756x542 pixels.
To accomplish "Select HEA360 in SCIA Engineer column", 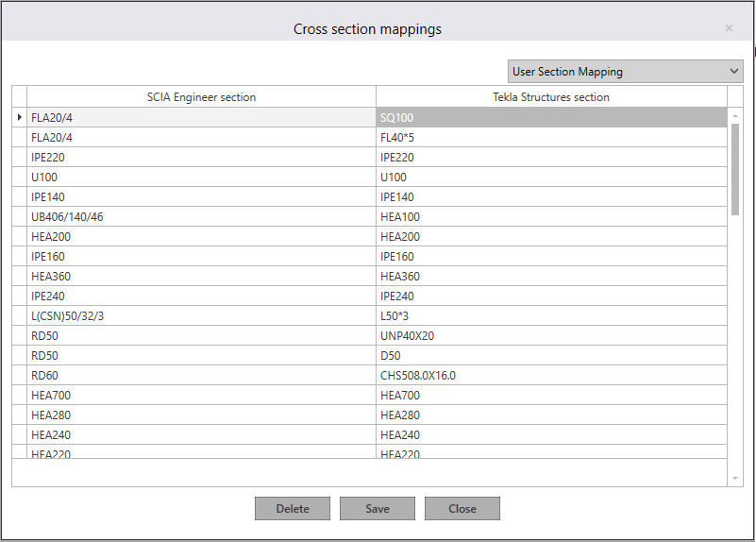I will pyautogui.click(x=201, y=276).
